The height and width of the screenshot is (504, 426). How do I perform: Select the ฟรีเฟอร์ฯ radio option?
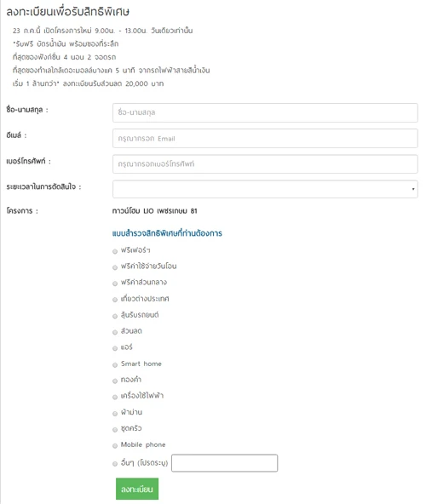coord(115,251)
